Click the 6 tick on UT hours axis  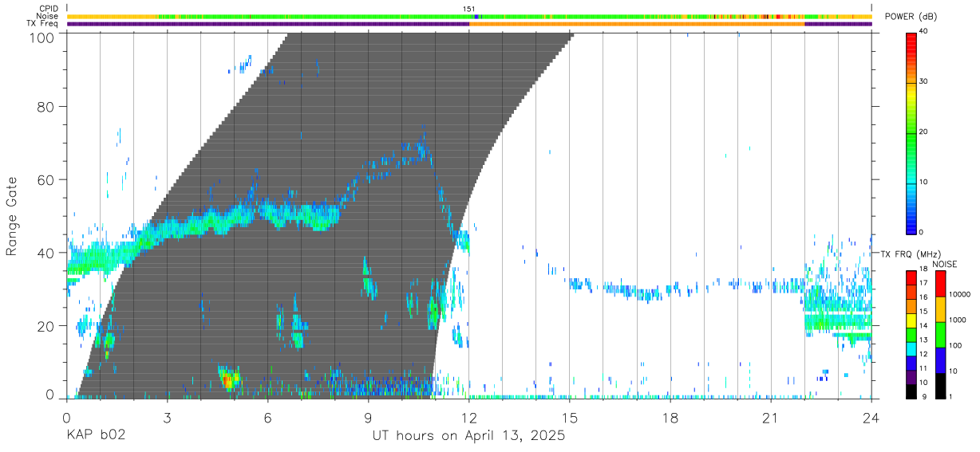coord(268,417)
